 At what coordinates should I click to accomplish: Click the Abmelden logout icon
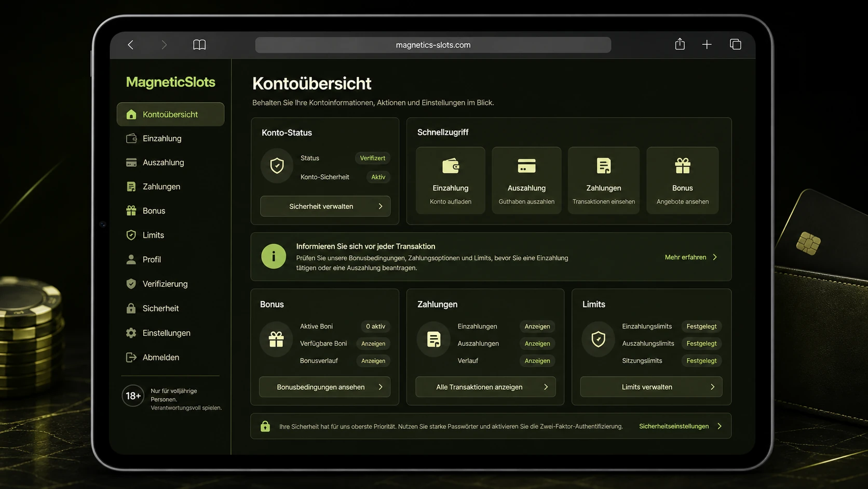pos(131,357)
